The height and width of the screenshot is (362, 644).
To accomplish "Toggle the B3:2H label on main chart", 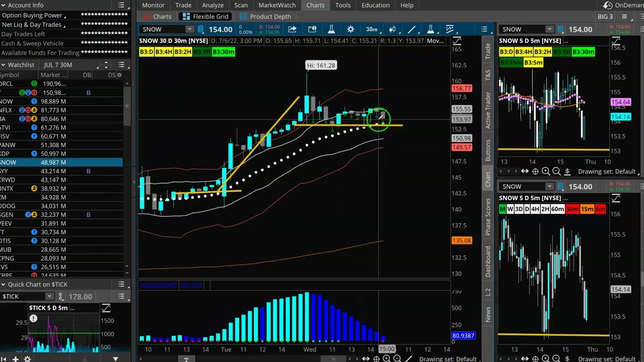I will tap(183, 52).
